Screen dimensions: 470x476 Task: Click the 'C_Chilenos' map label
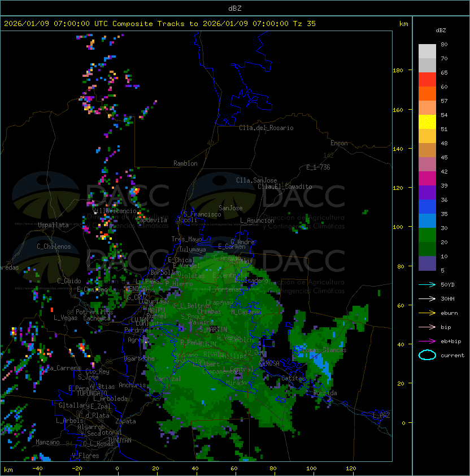(x=54, y=246)
